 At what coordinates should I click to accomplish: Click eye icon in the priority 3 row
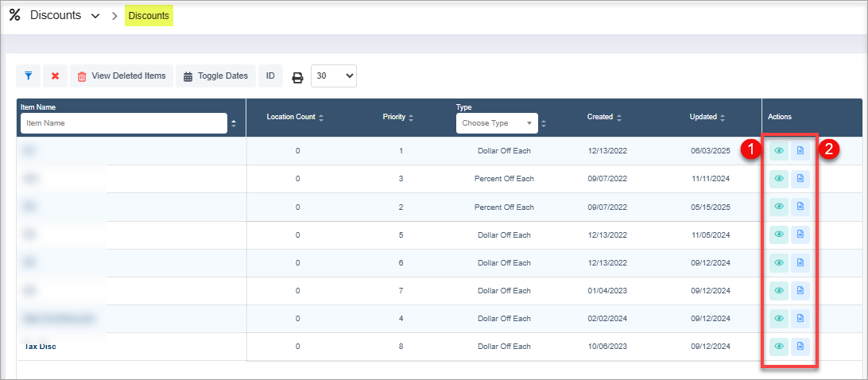(x=779, y=178)
